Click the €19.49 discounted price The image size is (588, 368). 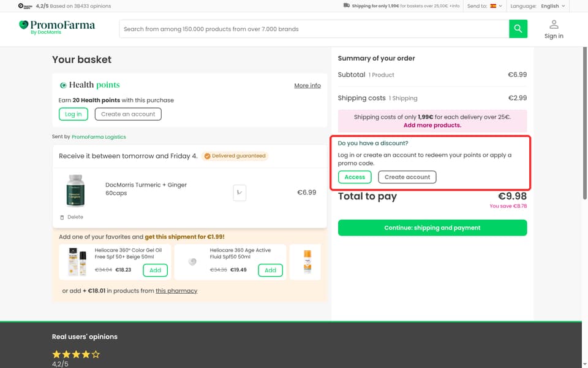pos(238,270)
